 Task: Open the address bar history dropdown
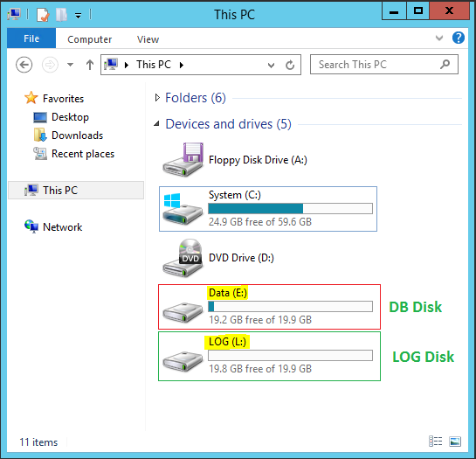point(271,65)
